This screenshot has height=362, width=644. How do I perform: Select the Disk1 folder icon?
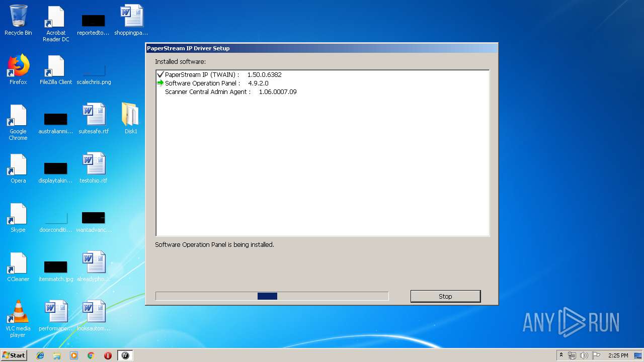[x=131, y=119]
